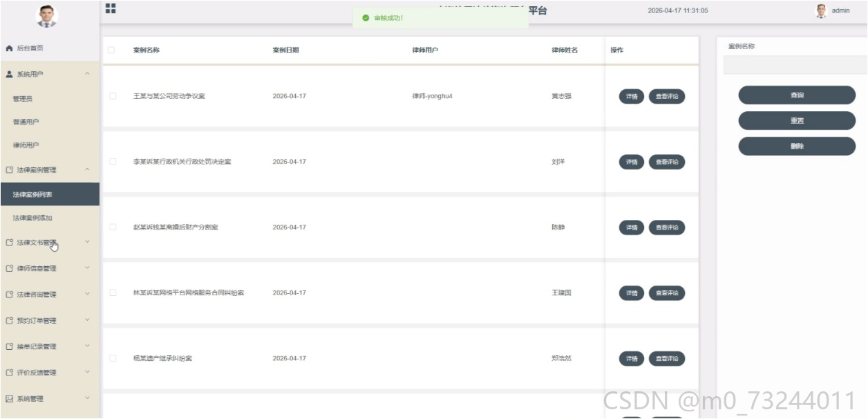Click the 案例名称 search input field

click(795, 65)
